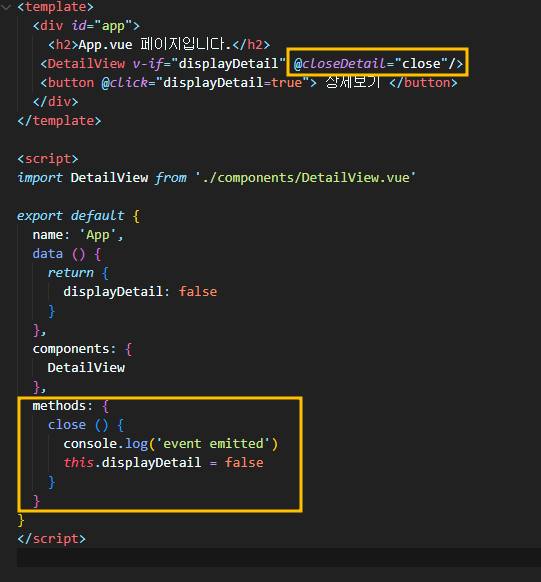The height and width of the screenshot is (582, 541).
Task: Click the v-if="displayDetail" directive
Action: 209,63
